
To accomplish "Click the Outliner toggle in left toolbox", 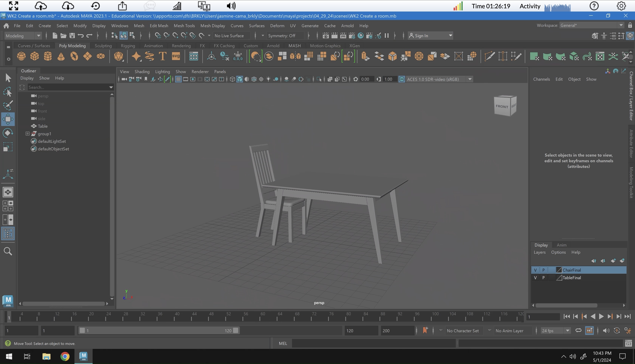I will 8,234.
